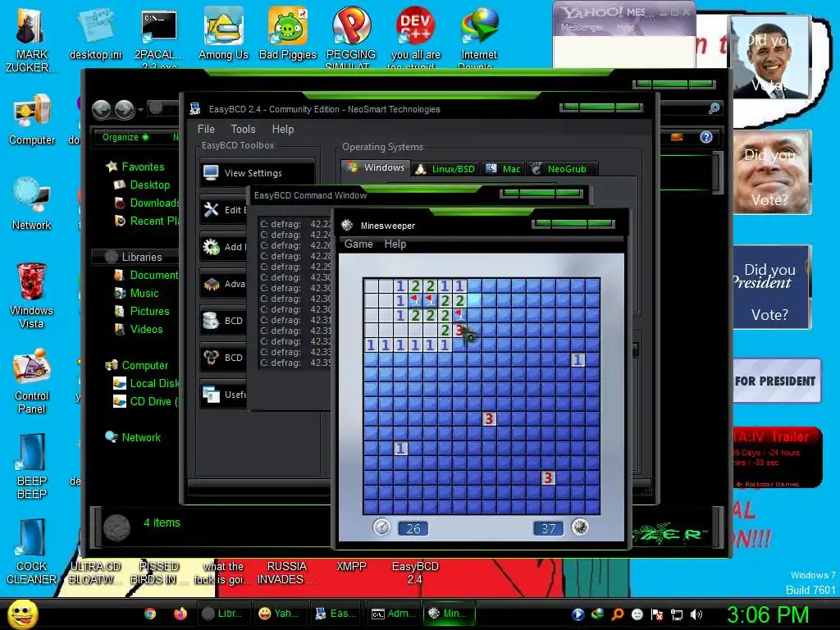
Task: Click the Minesweeper clock timer icon
Action: click(x=381, y=527)
